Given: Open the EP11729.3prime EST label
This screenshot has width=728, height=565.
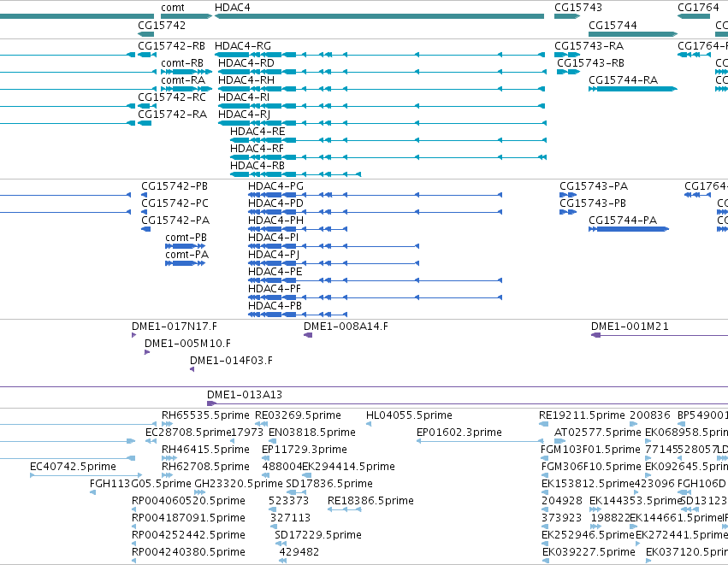Looking at the screenshot, I should (x=305, y=450).
